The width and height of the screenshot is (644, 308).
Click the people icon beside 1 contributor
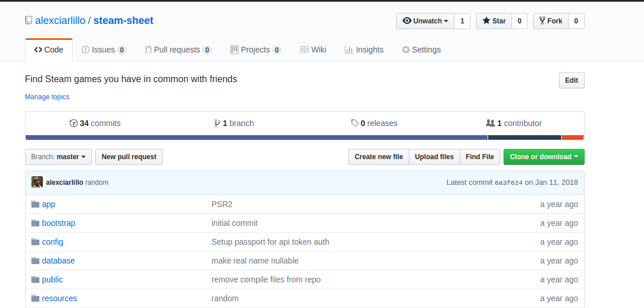tap(490, 123)
